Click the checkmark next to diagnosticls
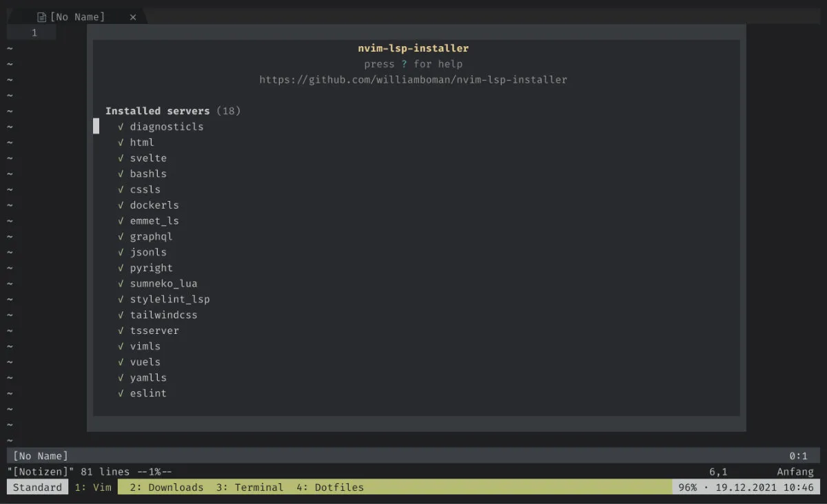The image size is (827, 504). [121, 127]
